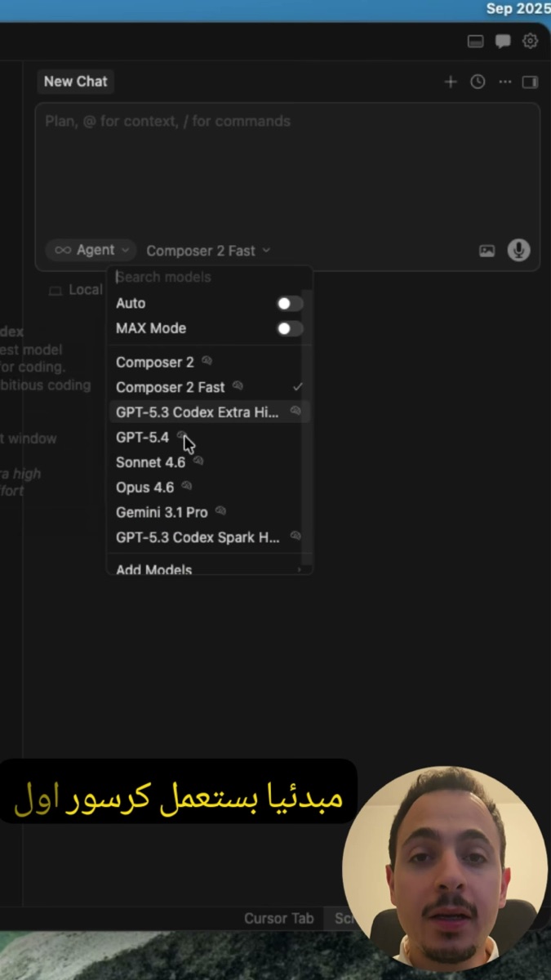
Task: Click the Sep 2025 date in menu bar
Action: [x=518, y=8]
